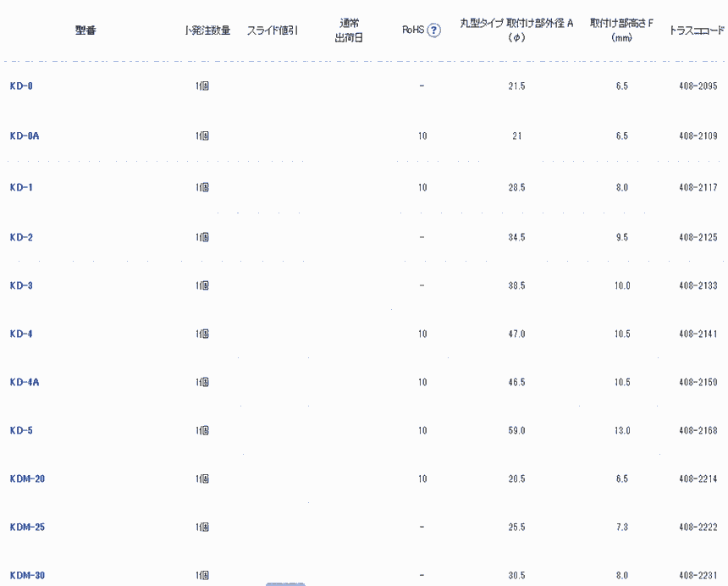The image size is (728, 586).
Task: Select the KDM-30 model link
Action: tap(27, 576)
